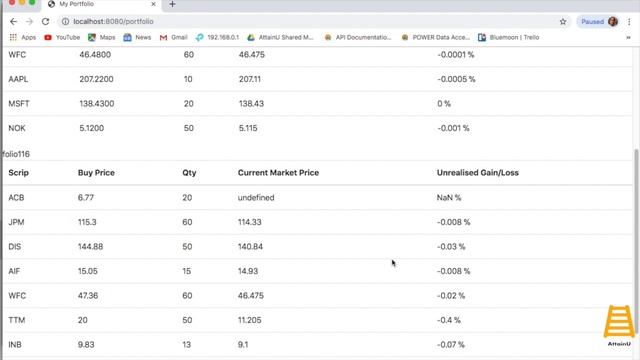
Task: Click AIF buy price 15.05
Action: click(x=88, y=271)
